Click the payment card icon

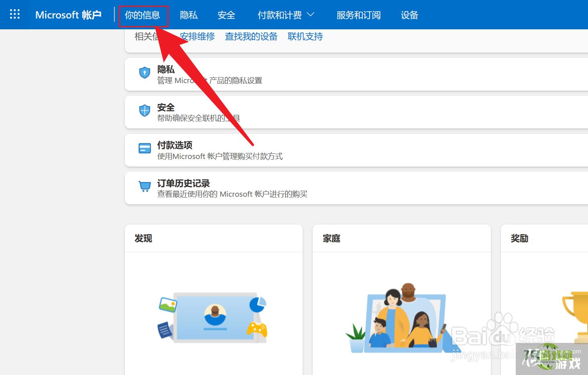[144, 148]
